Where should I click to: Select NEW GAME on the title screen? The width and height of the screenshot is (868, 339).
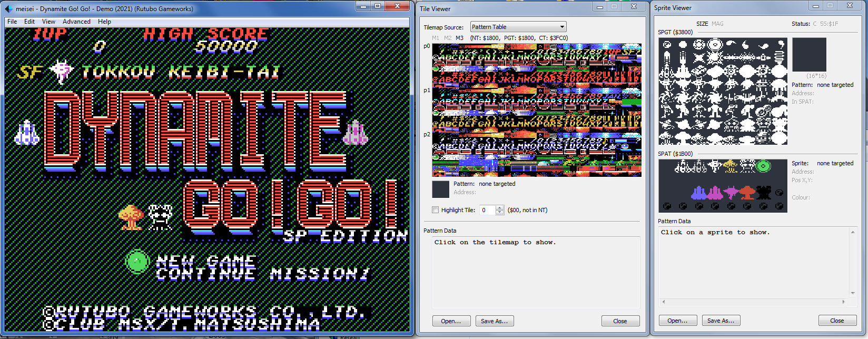[206, 261]
